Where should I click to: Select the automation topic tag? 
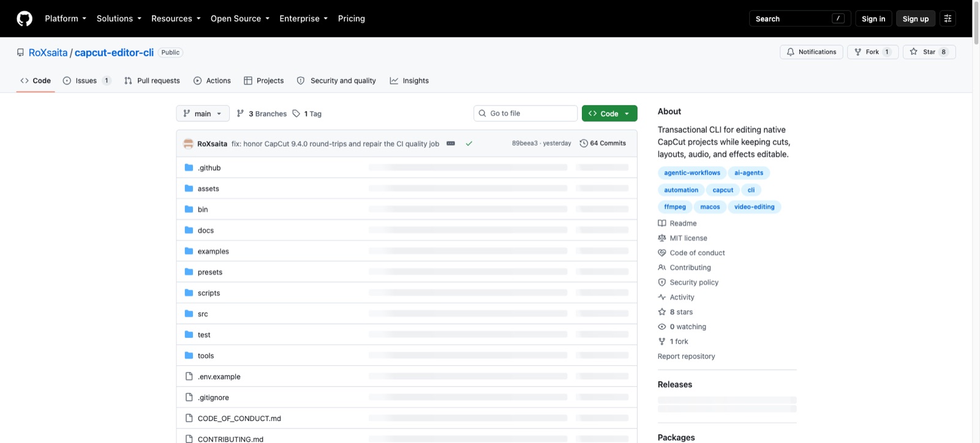point(681,190)
